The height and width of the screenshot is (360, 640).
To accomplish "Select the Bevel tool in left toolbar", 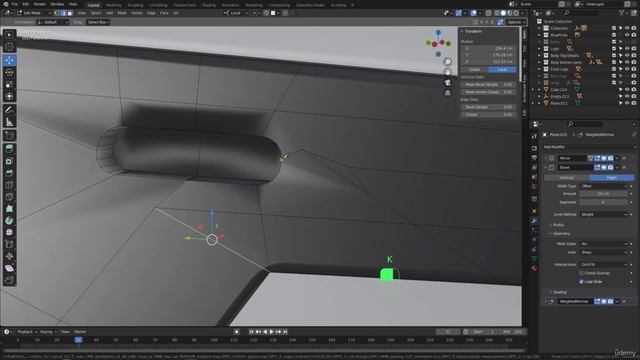I will coord(9,173).
